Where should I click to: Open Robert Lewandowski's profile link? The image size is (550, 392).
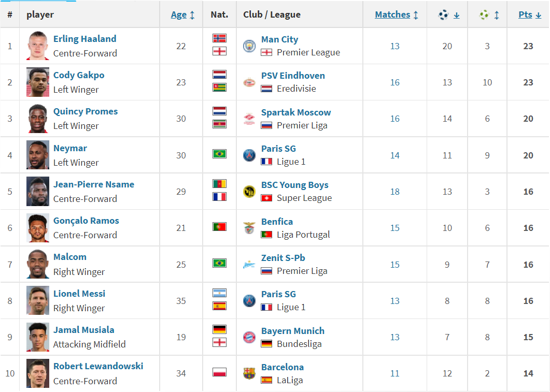98,366
